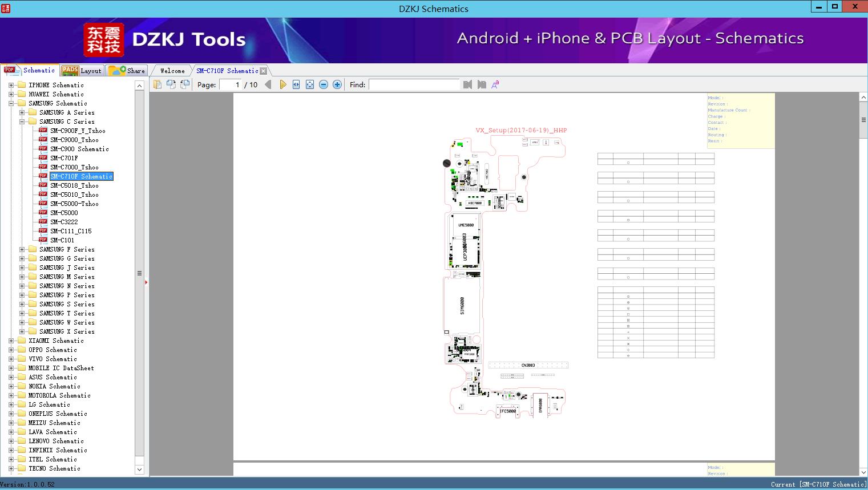Select SAMSUNG N Series tree item
The width and height of the screenshot is (868, 490).
pyautogui.click(x=67, y=286)
